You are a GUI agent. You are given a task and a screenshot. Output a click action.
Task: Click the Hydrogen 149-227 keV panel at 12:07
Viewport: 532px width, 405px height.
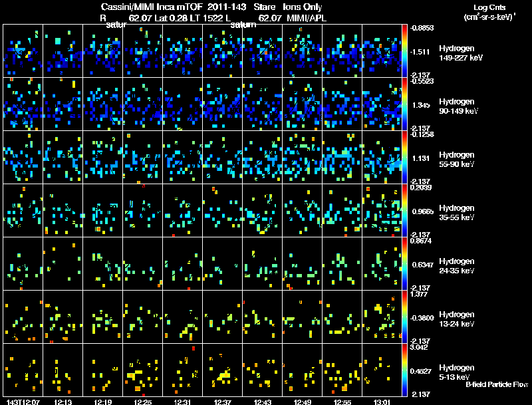[23, 51]
